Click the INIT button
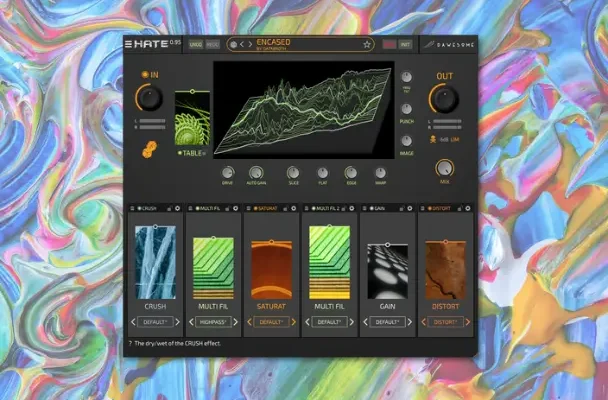This screenshot has height=400, width=608. 406,44
